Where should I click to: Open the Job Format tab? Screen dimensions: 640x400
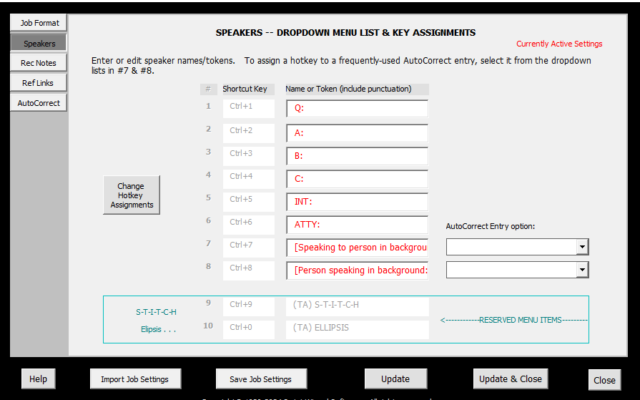tap(39, 23)
